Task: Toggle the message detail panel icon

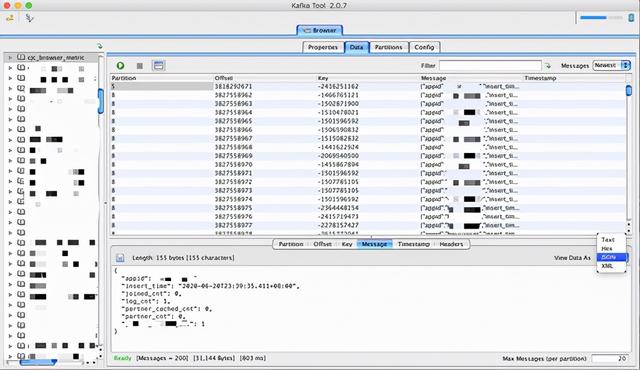Action: pos(158,65)
